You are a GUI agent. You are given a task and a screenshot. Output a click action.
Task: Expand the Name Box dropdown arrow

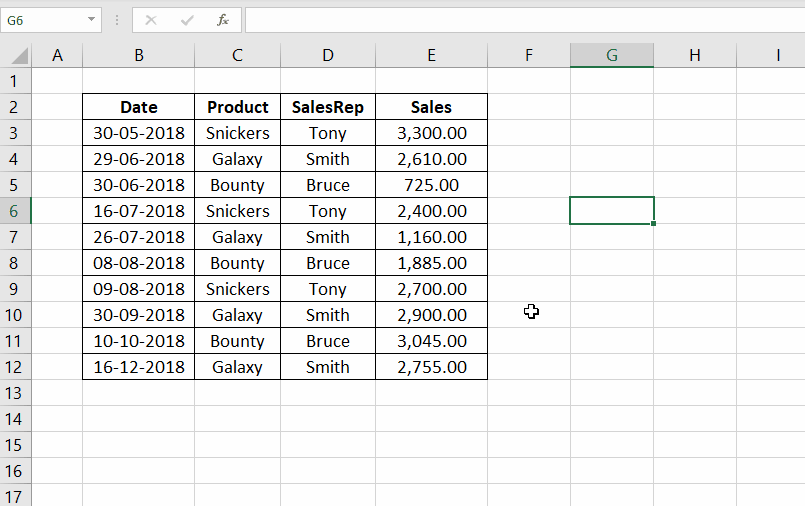click(x=91, y=20)
